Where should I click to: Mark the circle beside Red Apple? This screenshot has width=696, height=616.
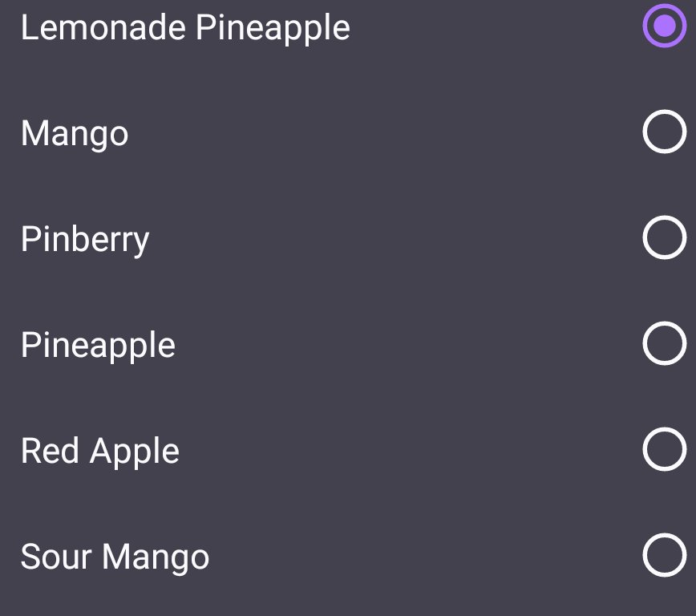point(664,451)
